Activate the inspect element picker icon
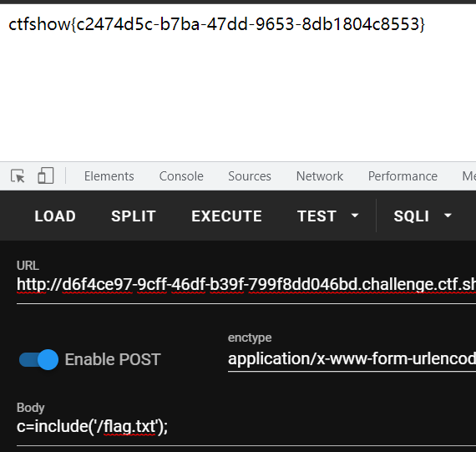Screen dimensions: 476x452 pos(18,176)
